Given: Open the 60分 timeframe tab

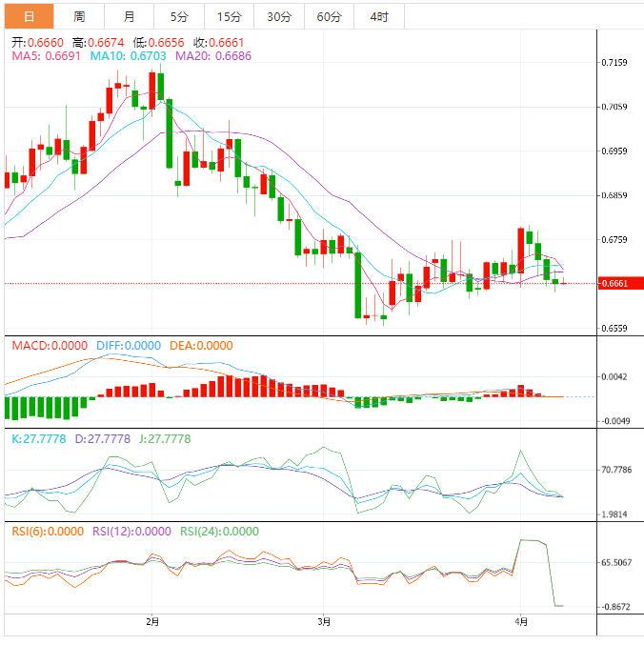Looking at the screenshot, I should click(x=329, y=17).
